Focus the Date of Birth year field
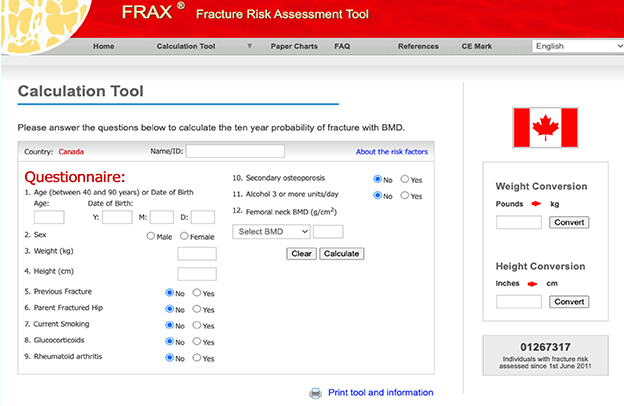 [x=117, y=217]
